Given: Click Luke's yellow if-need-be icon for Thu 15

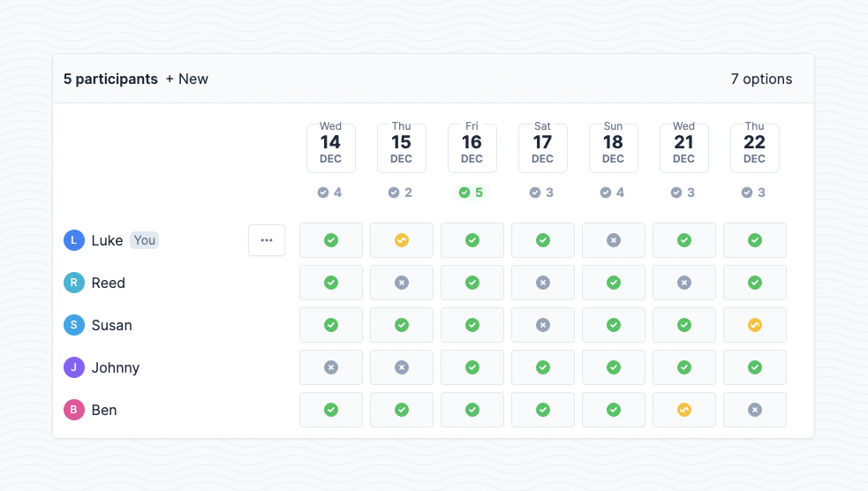Looking at the screenshot, I should tap(402, 240).
